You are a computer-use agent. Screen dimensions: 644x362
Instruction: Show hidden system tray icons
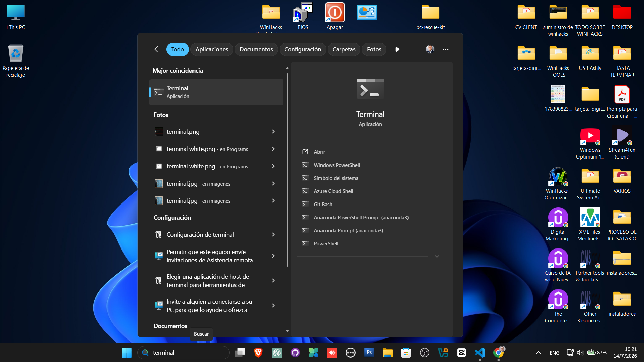539,353
